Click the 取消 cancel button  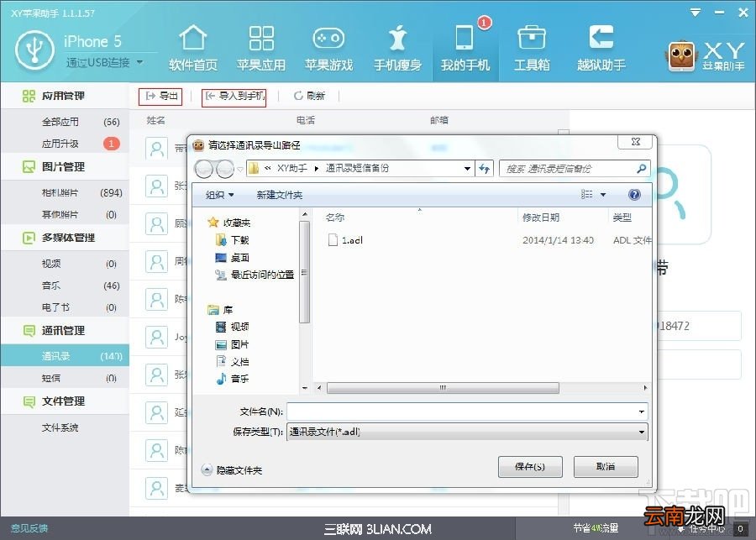[x=606, y=466]
